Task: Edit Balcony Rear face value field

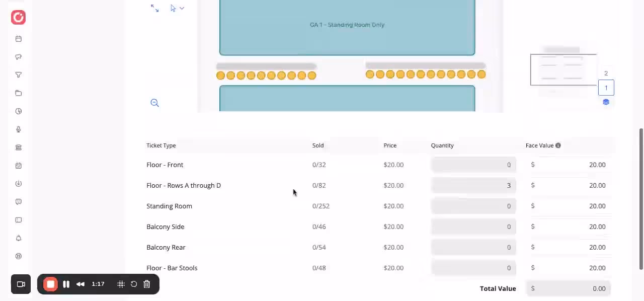Action: [569, 247]
